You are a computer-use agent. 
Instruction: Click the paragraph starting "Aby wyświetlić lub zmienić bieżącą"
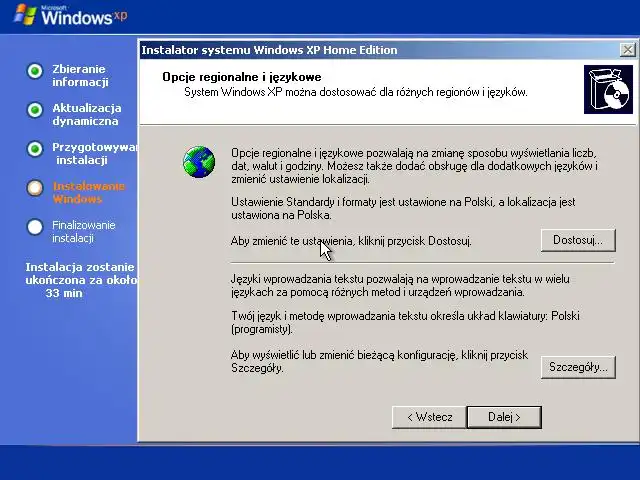[x=379, y=361]
